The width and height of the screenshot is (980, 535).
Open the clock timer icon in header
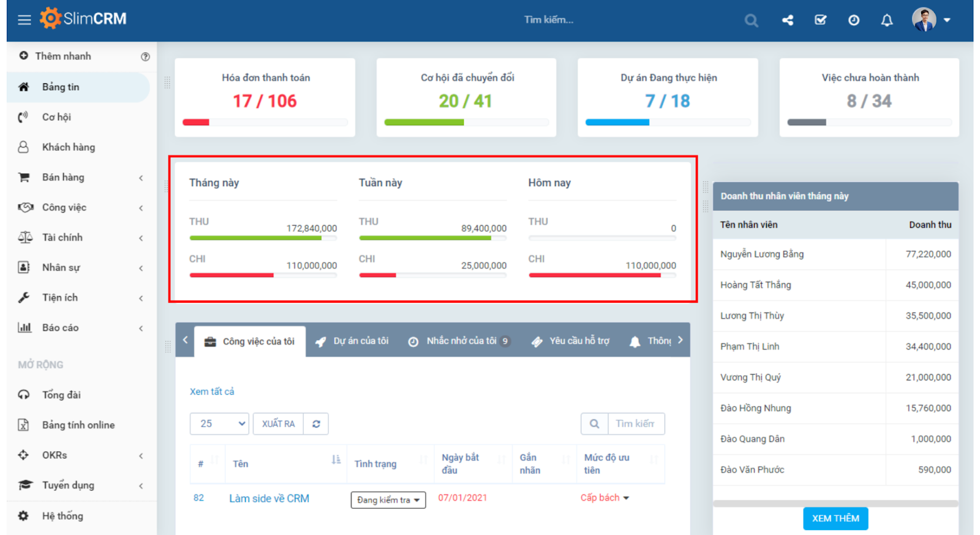854,20
